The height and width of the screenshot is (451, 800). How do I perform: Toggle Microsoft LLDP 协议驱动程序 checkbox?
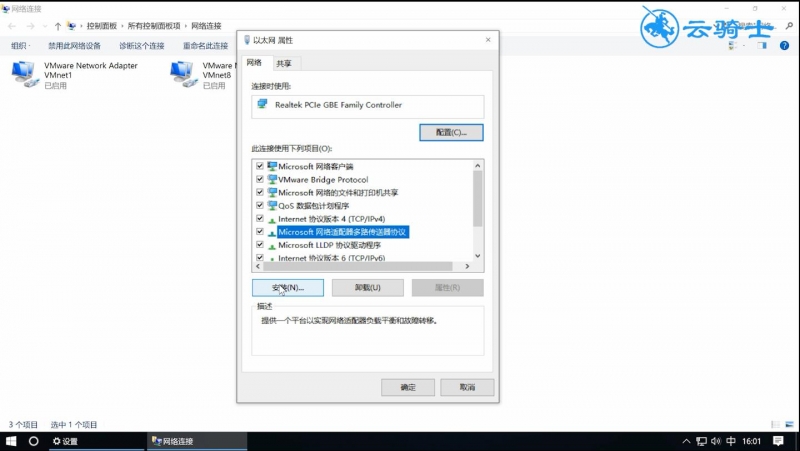[x=260, y=244]
